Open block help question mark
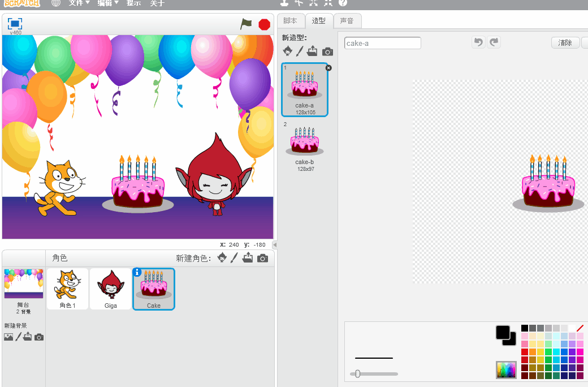This screenshot has width=588, height=387. coord(343,3)
